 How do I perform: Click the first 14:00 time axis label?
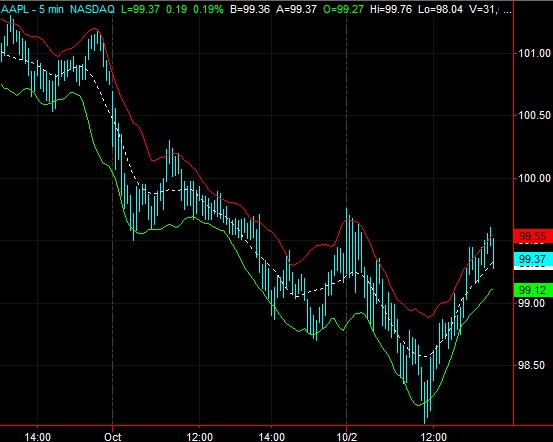pos(37,437)
